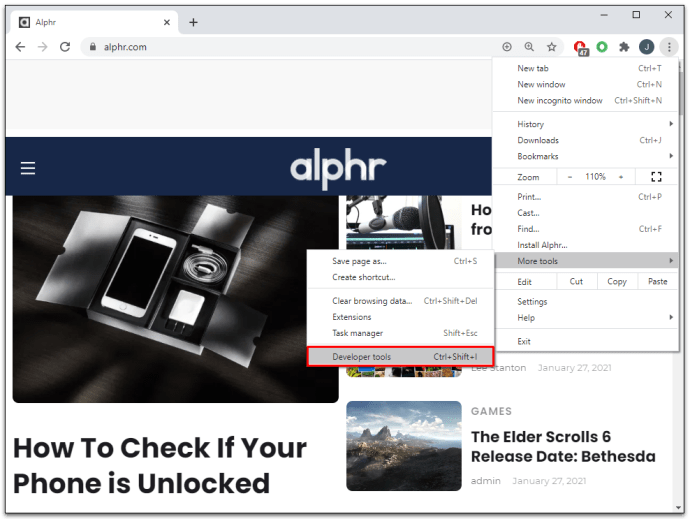Viewport: 690px width, 519px height.
Task: Click Paste in Edit row
Action: pos(657,281)
